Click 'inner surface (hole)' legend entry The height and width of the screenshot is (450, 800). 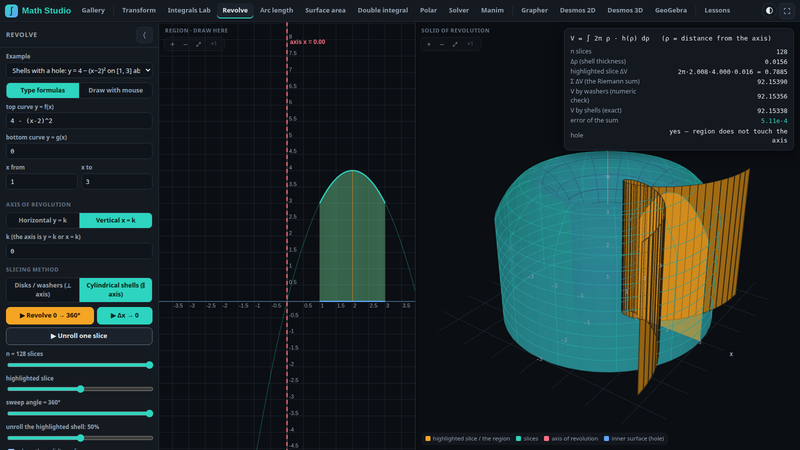tap(634, 439)
